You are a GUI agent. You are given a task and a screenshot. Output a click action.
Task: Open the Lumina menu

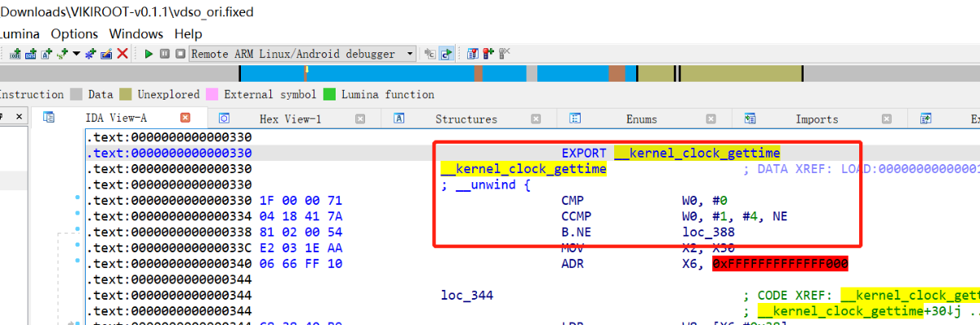point(19,33)
